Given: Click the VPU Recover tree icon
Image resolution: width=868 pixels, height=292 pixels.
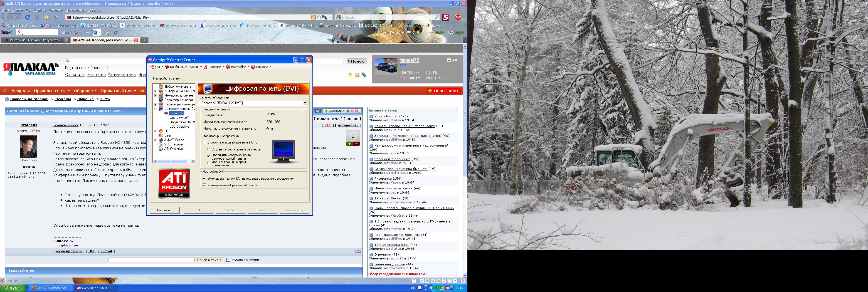Looking at the screenshot, I should 161,144.
